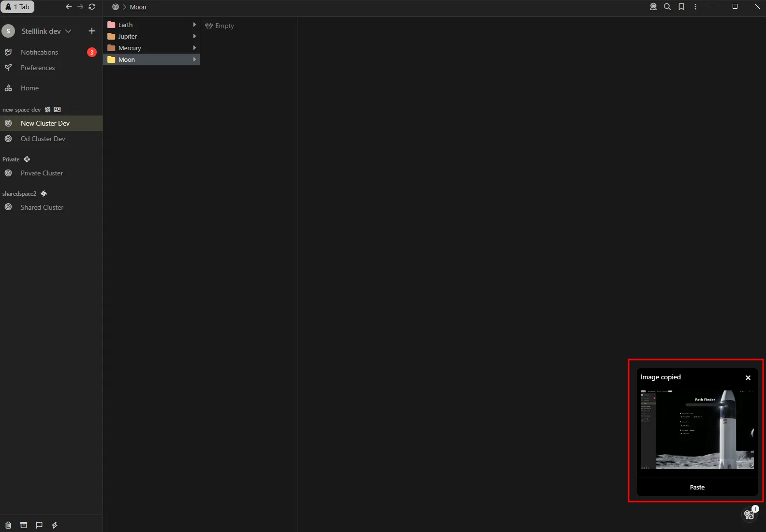
Task: Dismiss the Image copied popup
Action: tap(748, 377)
